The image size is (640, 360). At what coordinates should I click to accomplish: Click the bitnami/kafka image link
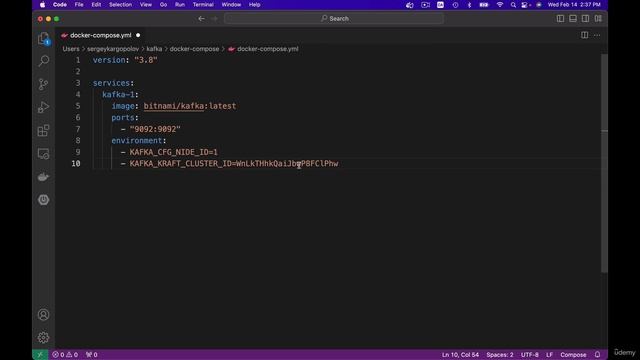point(174,106)
